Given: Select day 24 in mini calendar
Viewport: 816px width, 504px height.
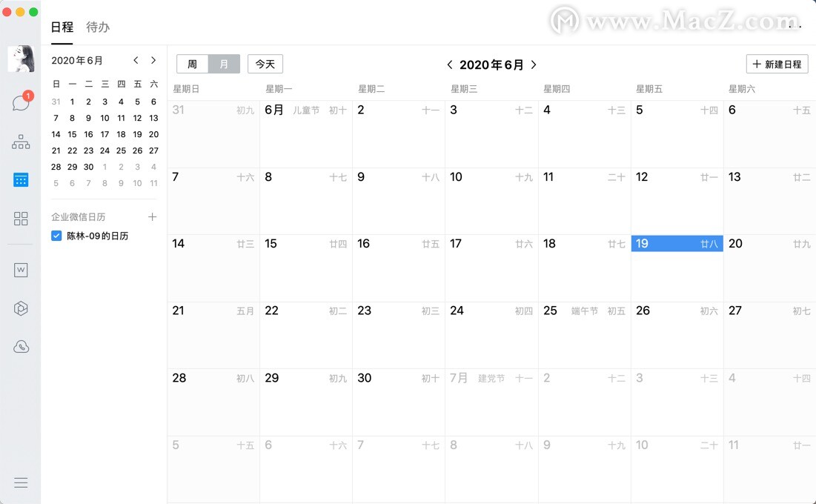Looking at the screenshot, I should [105, 151].
